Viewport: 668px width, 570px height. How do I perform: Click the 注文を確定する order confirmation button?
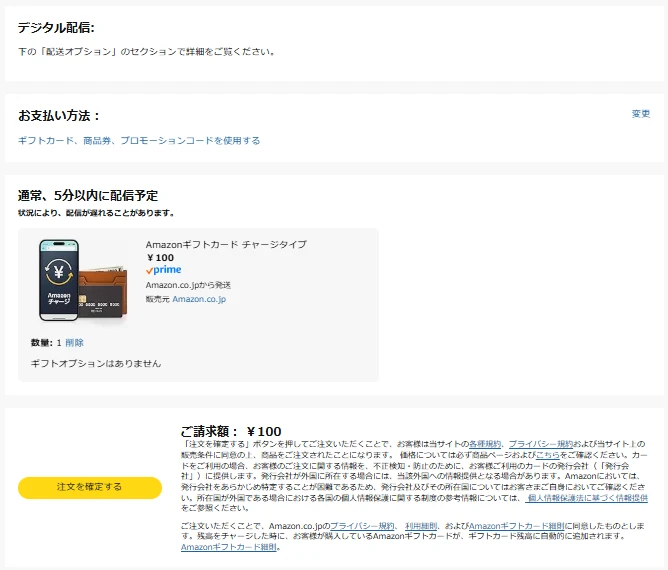pyautogui.click(x=90, y=487)
